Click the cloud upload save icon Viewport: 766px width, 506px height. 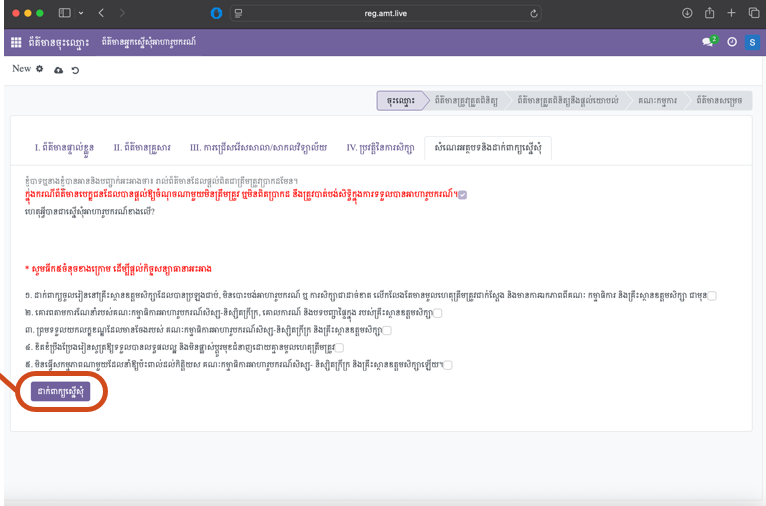(58, 70)
